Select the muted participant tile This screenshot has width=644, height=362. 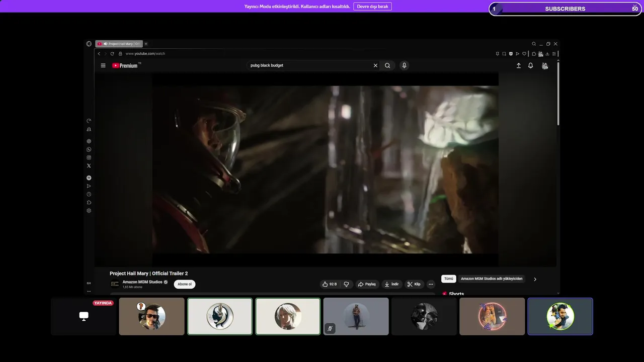coord(356,316)
